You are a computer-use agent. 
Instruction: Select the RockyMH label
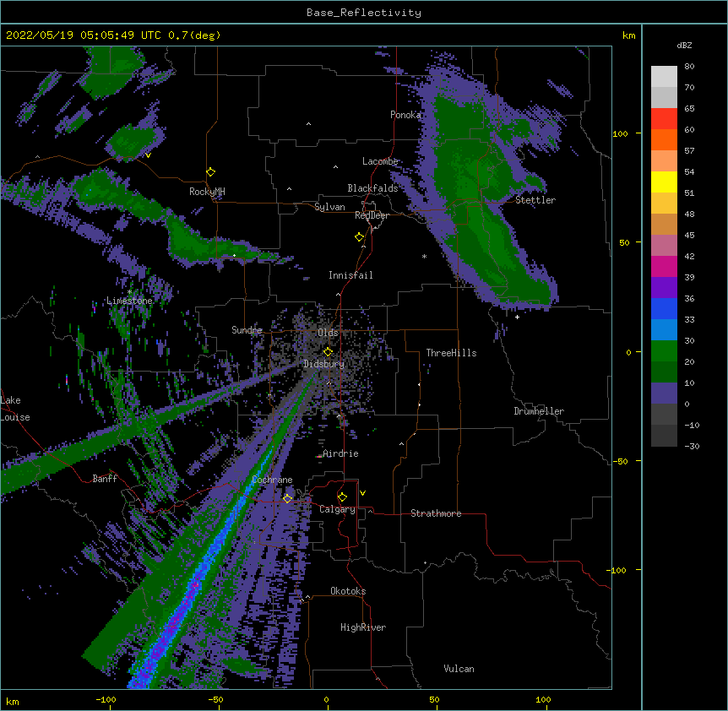207,192
